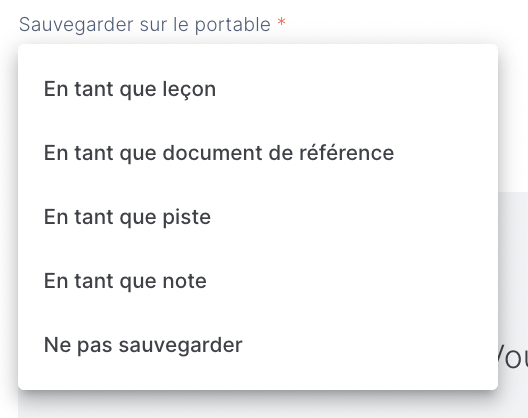Click the red required asterisk marker
Viewport: 528px width, 418px height.
click(282, 23)
